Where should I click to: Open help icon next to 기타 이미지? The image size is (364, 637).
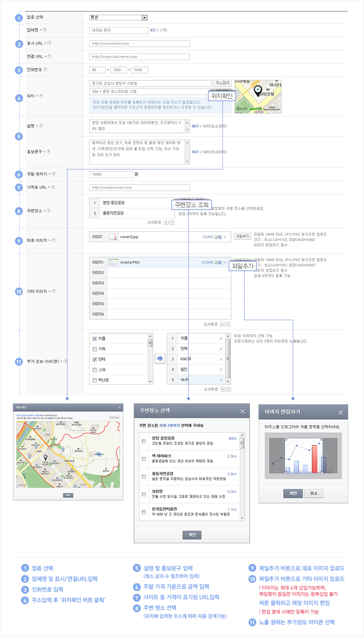(x=53, y=291)
